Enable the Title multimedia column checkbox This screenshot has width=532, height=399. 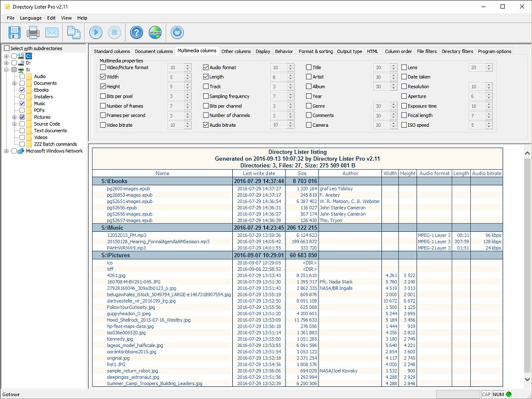coord(309,67)
